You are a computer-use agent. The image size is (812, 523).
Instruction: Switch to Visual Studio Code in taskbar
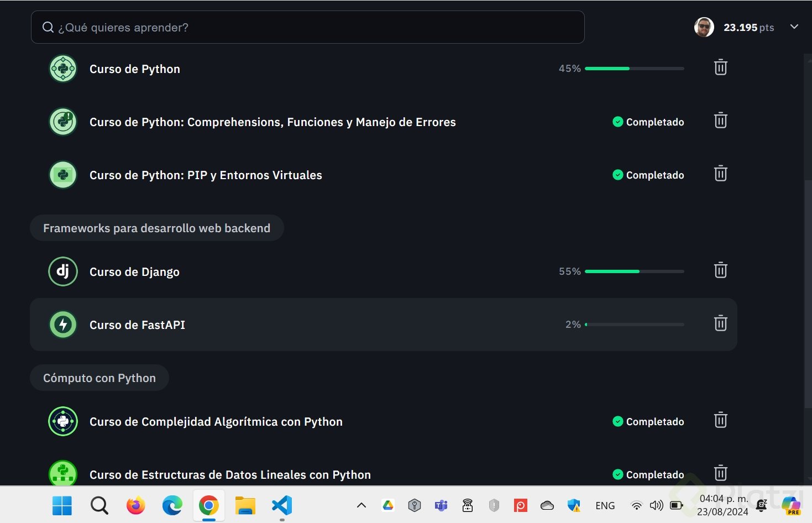pyautogui.click(x=282, y=505)
